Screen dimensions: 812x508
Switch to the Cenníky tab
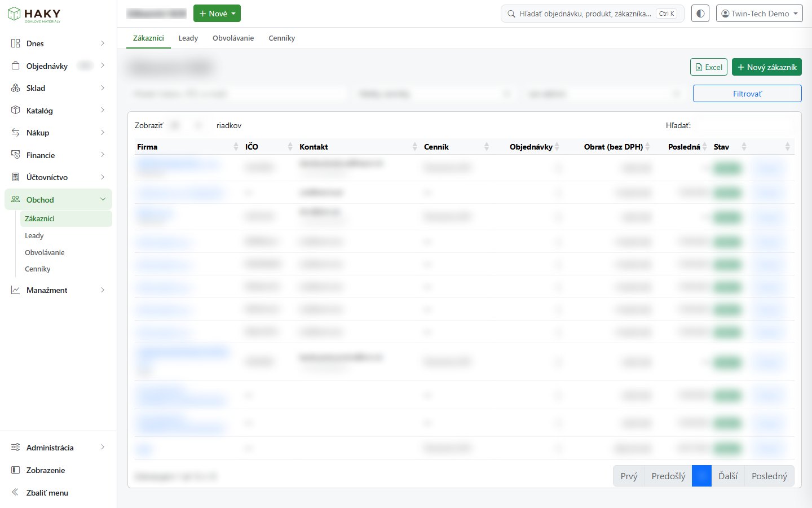coord(282,38)
